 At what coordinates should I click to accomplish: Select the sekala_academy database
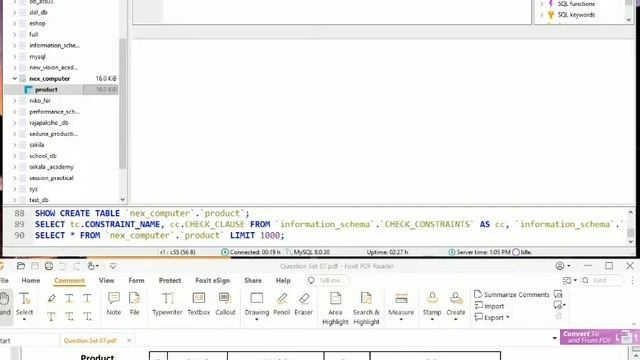(x=51, y=167)
